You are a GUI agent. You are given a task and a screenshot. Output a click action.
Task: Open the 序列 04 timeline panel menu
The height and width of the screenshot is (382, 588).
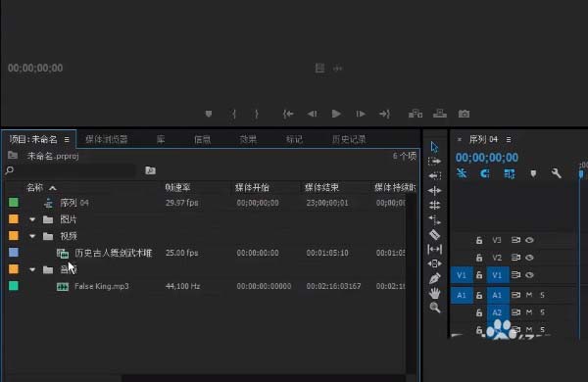[x=509, y=139]
